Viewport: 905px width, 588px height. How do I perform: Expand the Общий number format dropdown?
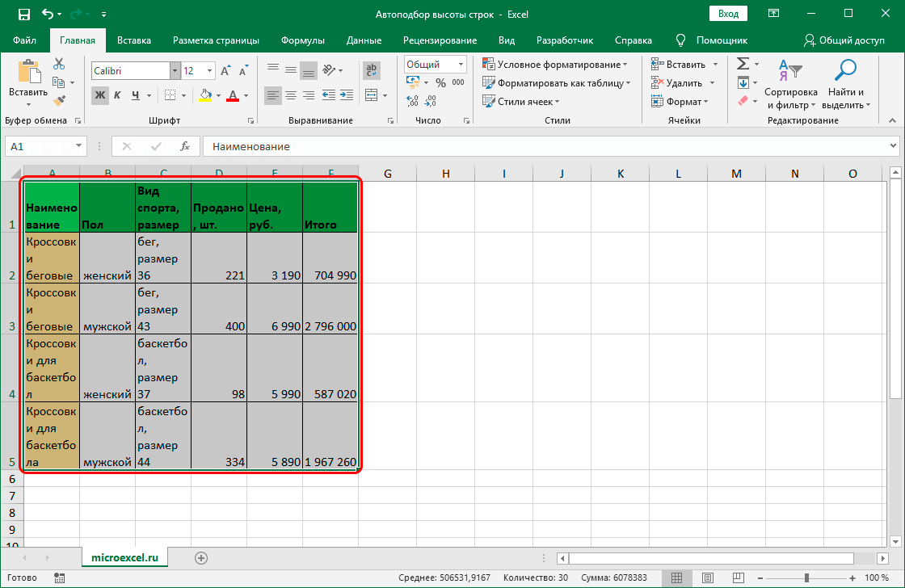[461, 65]
